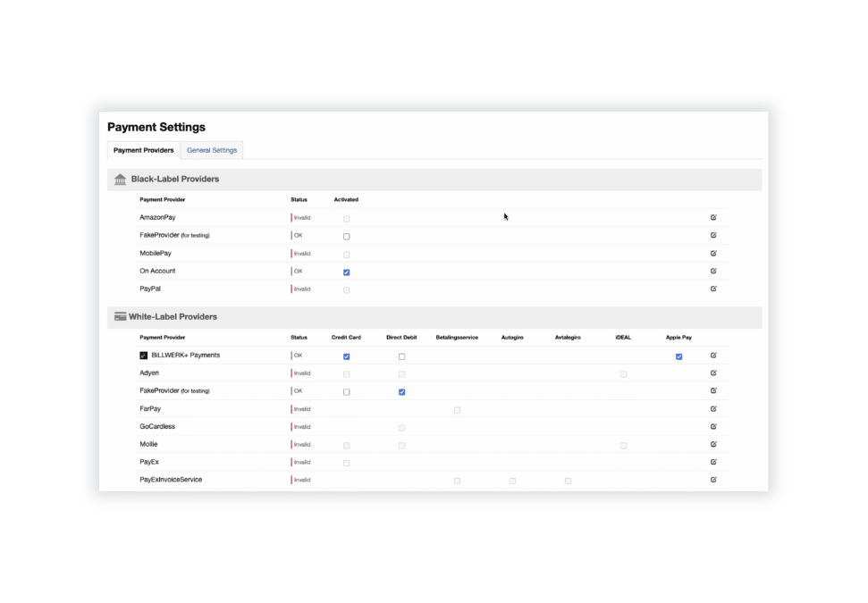Edit BILLWERK+ Payments provider settings
868x603 pixels.
pyautogui.click(x=713, y=356)
